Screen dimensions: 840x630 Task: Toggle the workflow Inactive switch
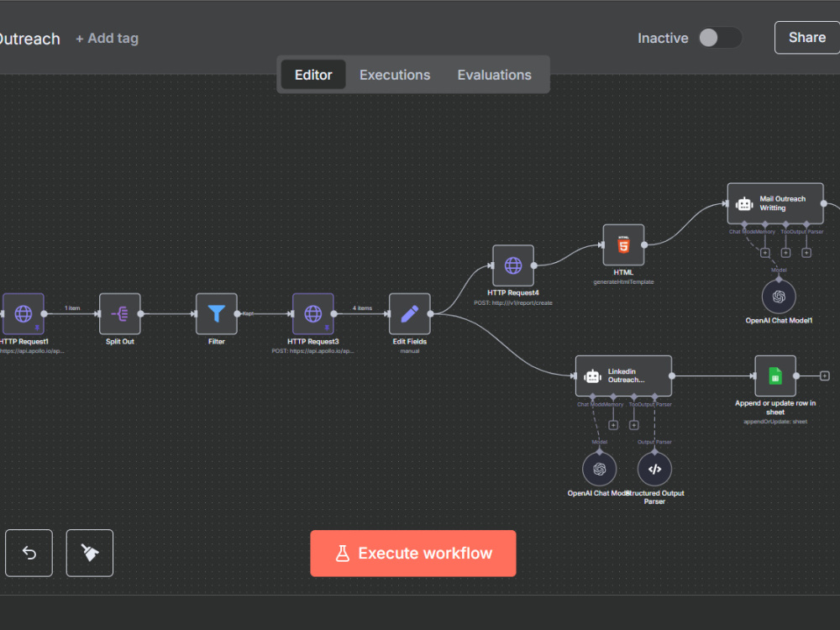[721, 38]
